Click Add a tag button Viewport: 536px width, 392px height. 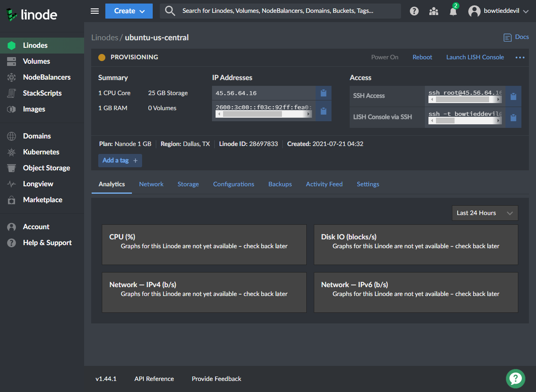click(120, 160)
